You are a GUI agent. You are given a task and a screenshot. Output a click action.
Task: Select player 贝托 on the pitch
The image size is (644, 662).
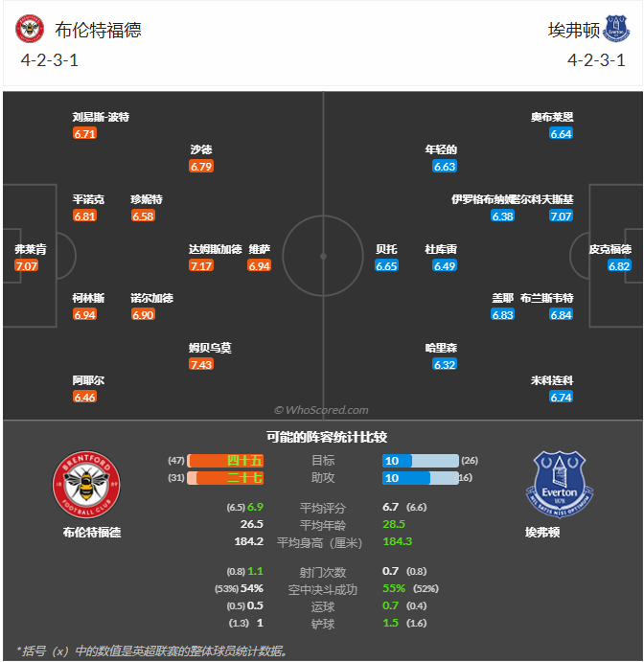pos(386,249)
